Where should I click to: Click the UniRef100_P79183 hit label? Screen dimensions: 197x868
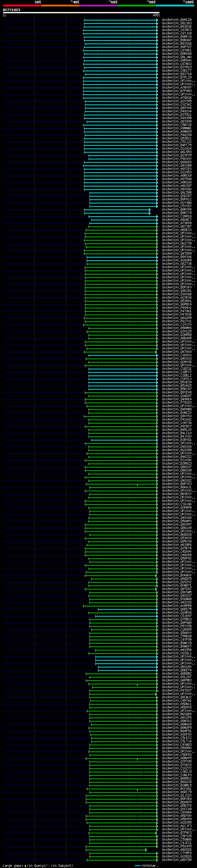[177, 402]
